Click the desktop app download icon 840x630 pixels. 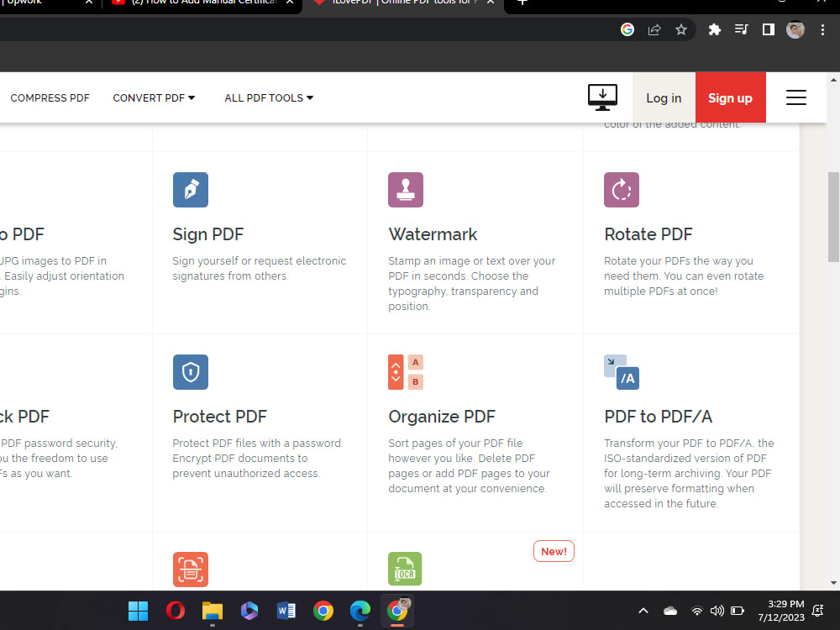(x=602, y=97)
